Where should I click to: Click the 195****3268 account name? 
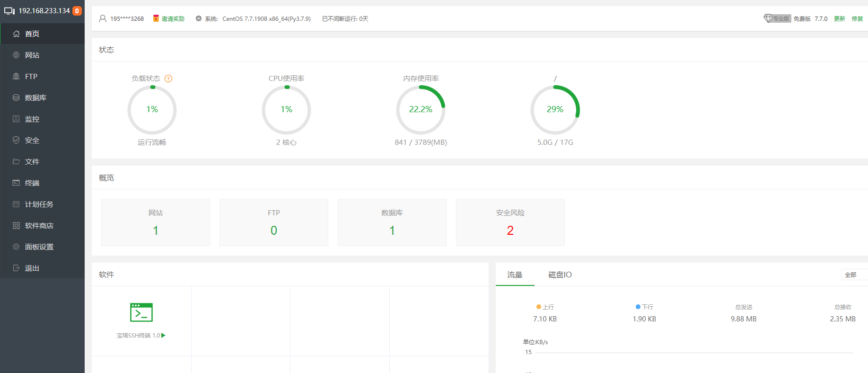[x=127, y=19]
